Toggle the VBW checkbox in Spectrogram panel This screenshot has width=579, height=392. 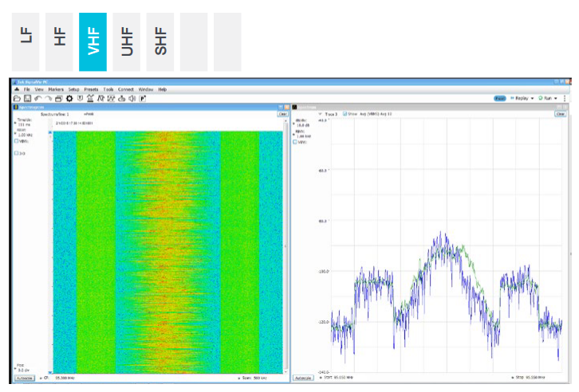[x=17, y=141]
